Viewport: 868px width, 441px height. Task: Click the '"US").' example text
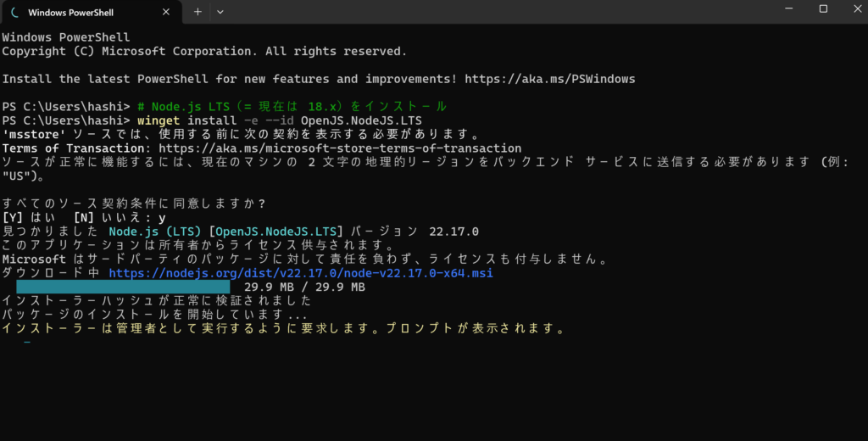click(x=23, y=176)
